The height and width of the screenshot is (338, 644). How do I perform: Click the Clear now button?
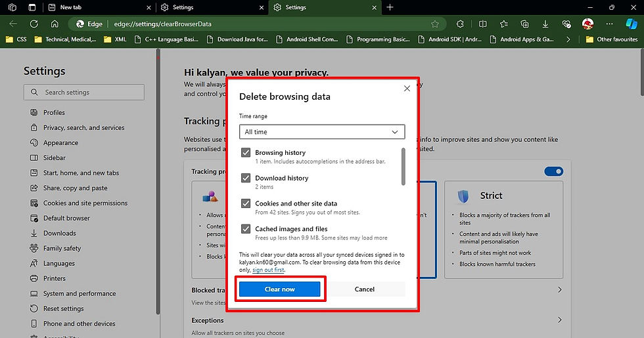(280, 289)
